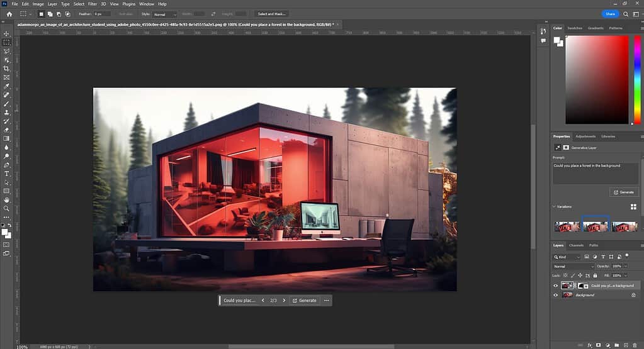Select the Crop tool
Viewport: 644px width, 349px height.
tap(6, 69)
